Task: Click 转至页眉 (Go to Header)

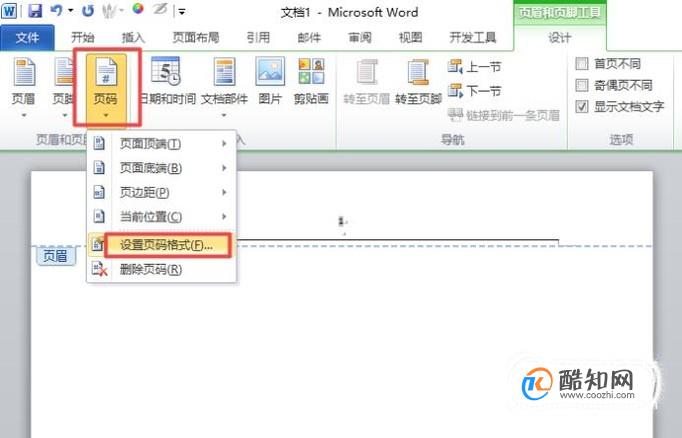Action: point(367,82)
